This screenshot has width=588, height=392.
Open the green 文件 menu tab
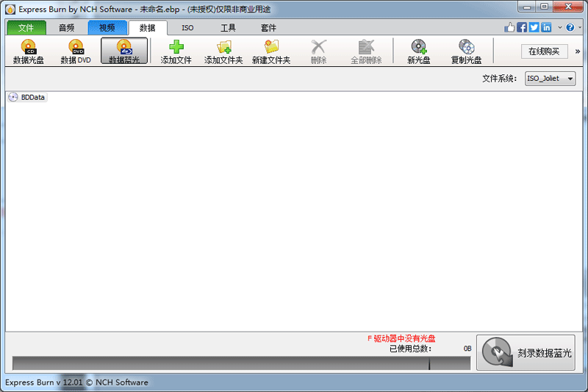click(x=26, y=28)
